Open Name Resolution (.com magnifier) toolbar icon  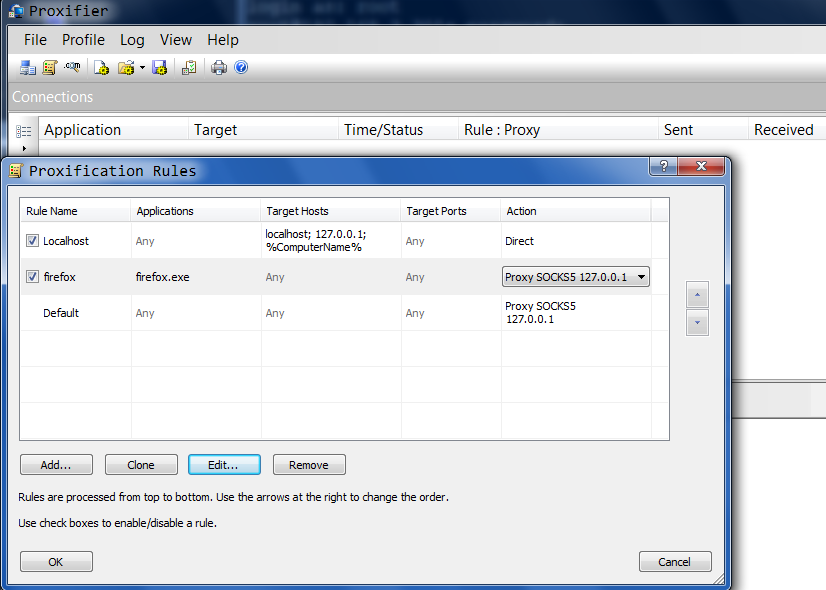(72, 67)
